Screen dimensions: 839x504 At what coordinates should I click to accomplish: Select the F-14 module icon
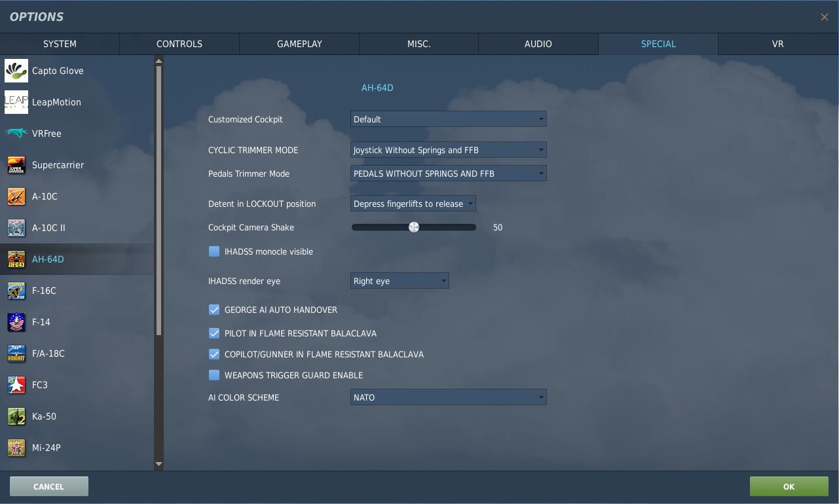pyautogui.click(x=16, y=322)
